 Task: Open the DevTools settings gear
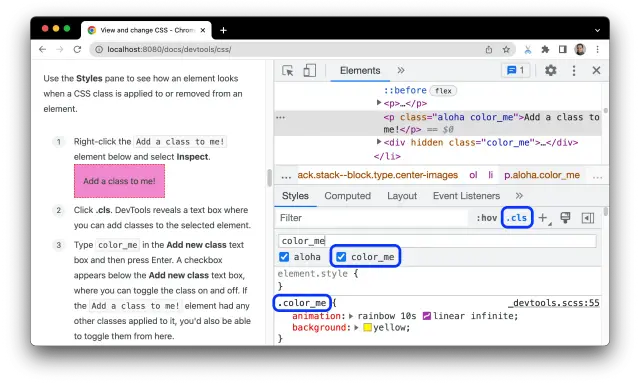pos(551,71)
